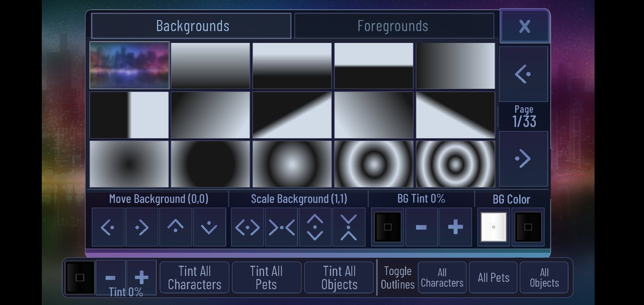Image resolution: width=644 pixels, height=305 pixels.
Task: Move background up arrow icon
Action: (175, 227)
